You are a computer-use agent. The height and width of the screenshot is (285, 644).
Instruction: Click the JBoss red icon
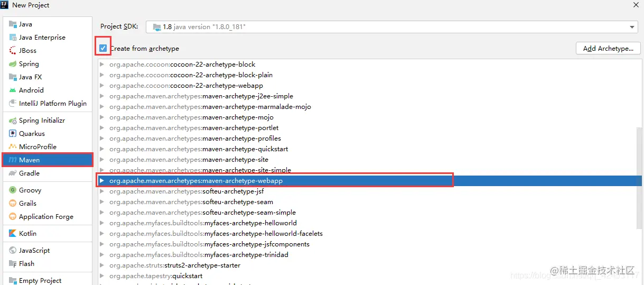13,51
